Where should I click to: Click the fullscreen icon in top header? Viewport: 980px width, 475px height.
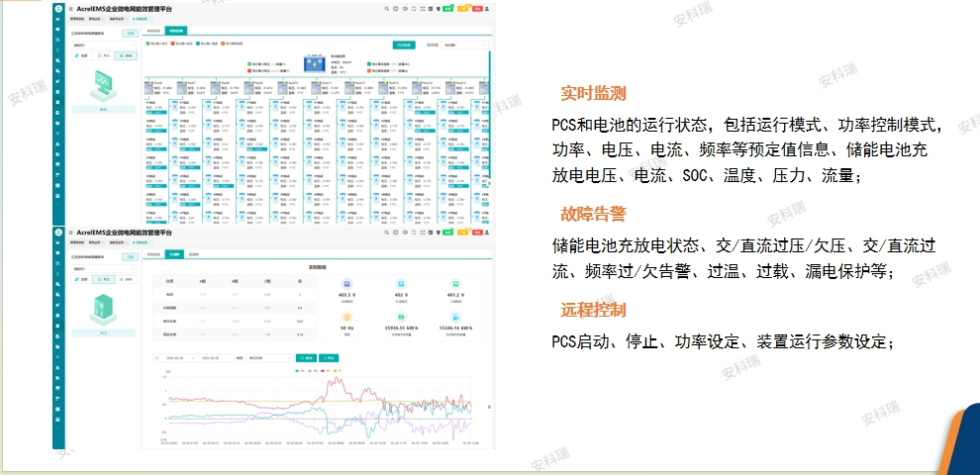[424, 8]
